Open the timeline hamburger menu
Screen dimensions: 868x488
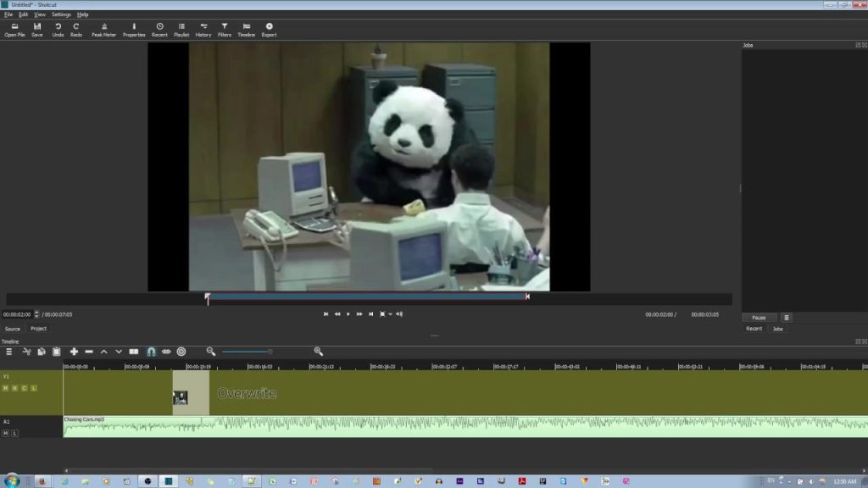pos(9,352)
